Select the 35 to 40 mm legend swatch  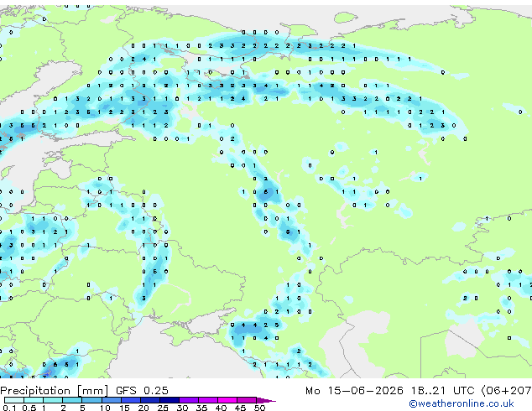click(208, 400)
